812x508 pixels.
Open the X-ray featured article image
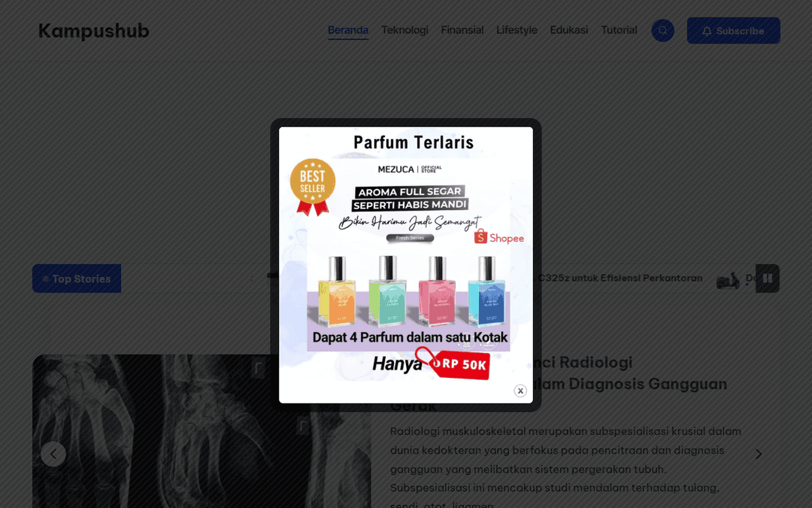coord(201,431)
